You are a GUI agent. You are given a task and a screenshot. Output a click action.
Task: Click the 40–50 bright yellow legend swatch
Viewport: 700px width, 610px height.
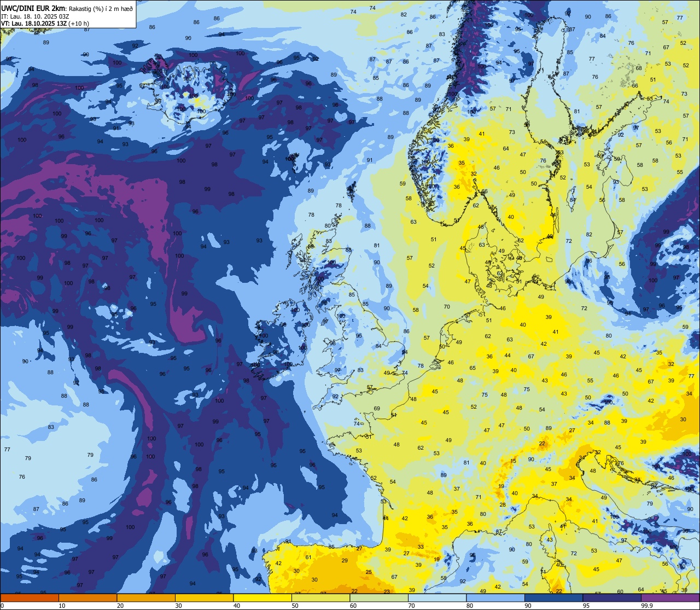pyautogui.click(x=262, y=597)
